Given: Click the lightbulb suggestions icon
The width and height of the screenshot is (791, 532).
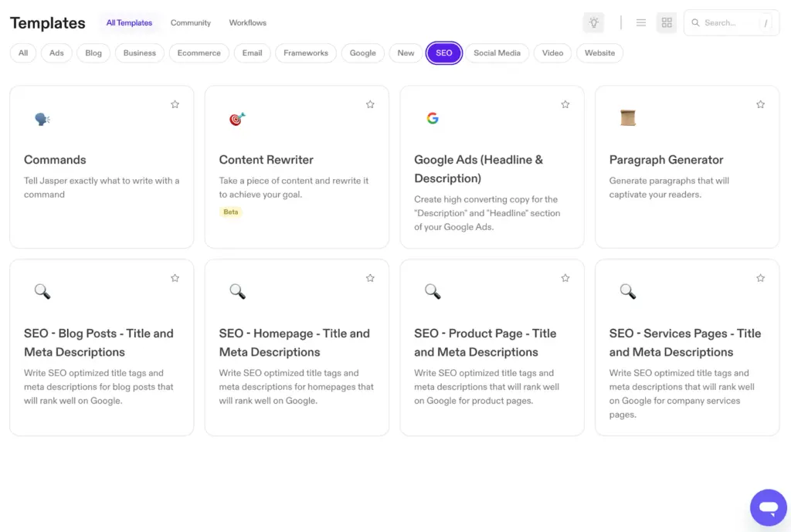Looking at the screenshot, I should tap(593, 22).
